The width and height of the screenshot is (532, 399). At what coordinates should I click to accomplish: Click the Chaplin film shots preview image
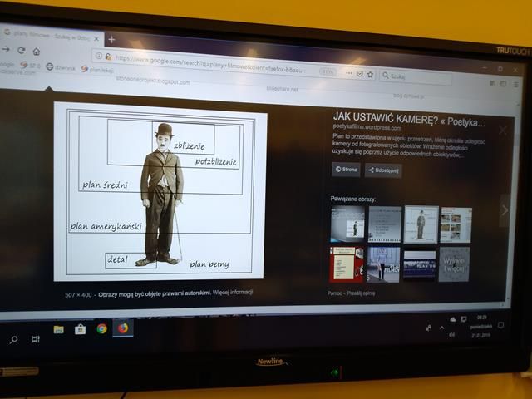coord(160,191)
